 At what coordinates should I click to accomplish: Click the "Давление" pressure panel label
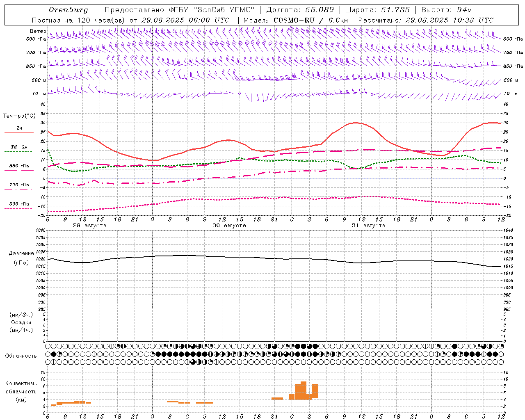(21, 253)
